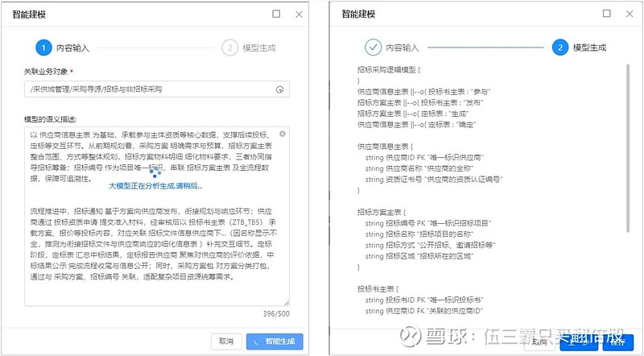Click the 供应商信息主表 { definition header

pyautogui.click(x=386, y=147)
